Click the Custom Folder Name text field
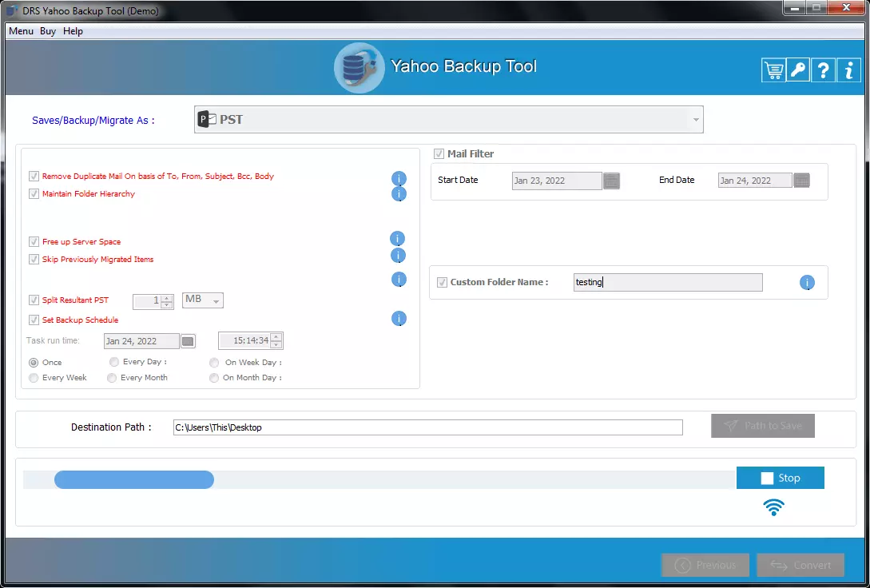 tap(668, 282)
